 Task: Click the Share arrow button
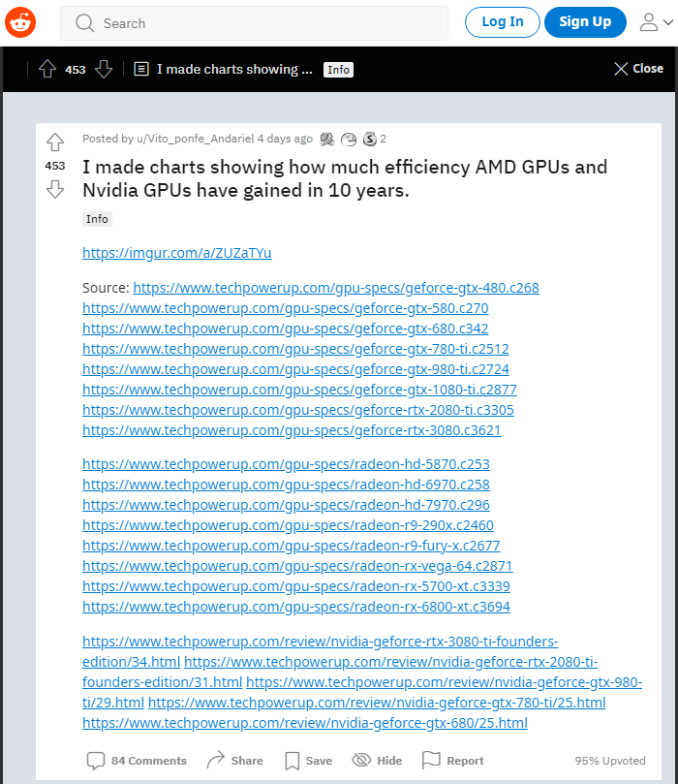tap(234, 761)
